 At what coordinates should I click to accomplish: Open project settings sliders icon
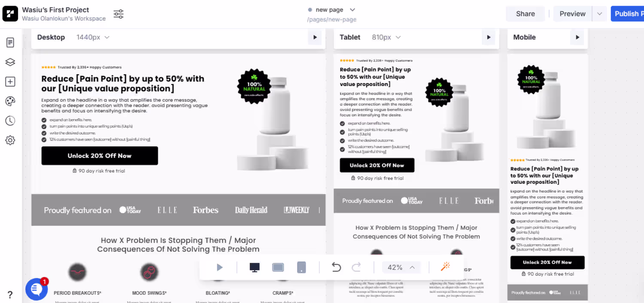pos(118,14)
